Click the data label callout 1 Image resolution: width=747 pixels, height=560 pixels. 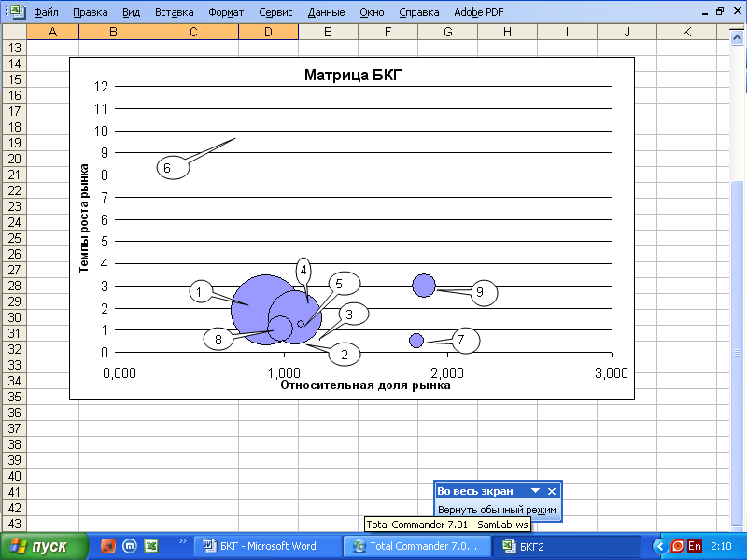202,291
